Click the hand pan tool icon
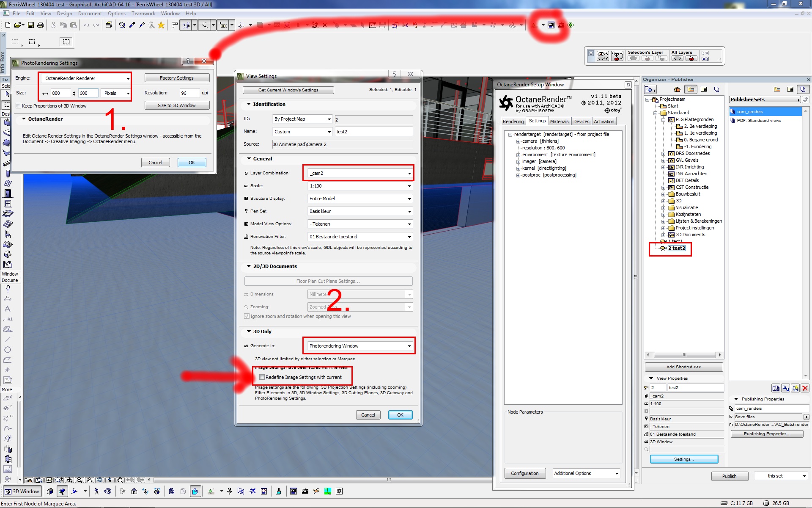The width and height of the screenshot is (812, 508). (90, 480)
